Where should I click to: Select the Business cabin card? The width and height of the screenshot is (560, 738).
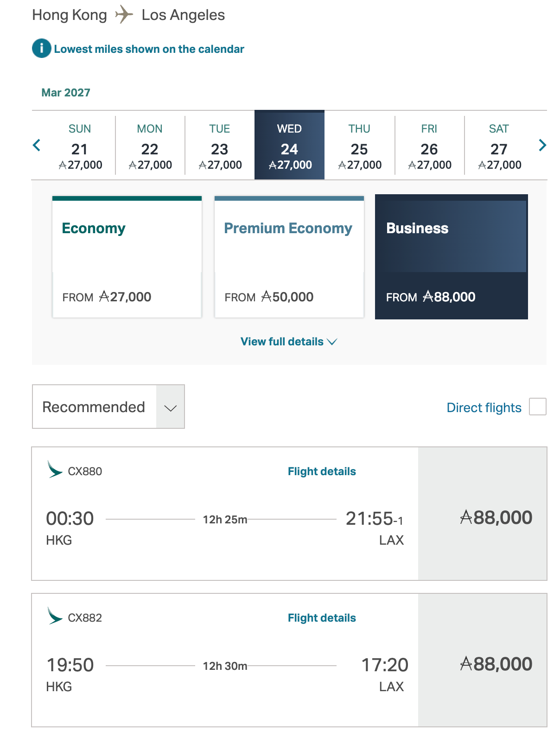(x=451, y=257)
